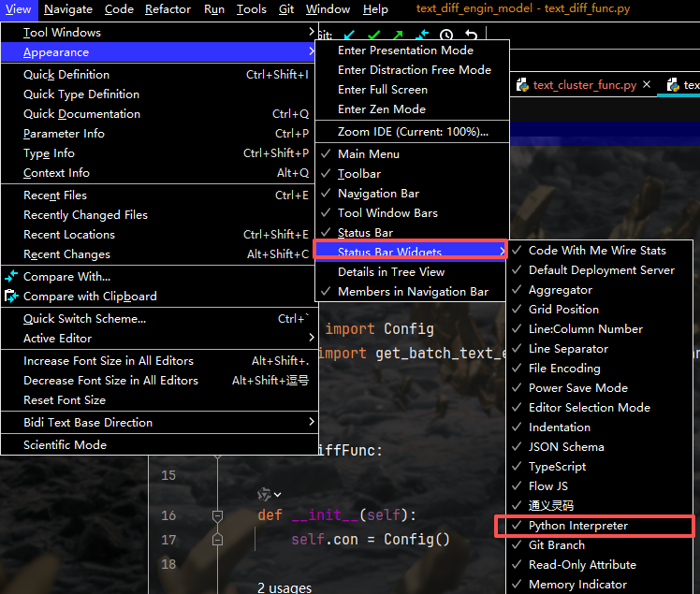
Task: Toggle Tool Window Bars option
Action: 412,213
